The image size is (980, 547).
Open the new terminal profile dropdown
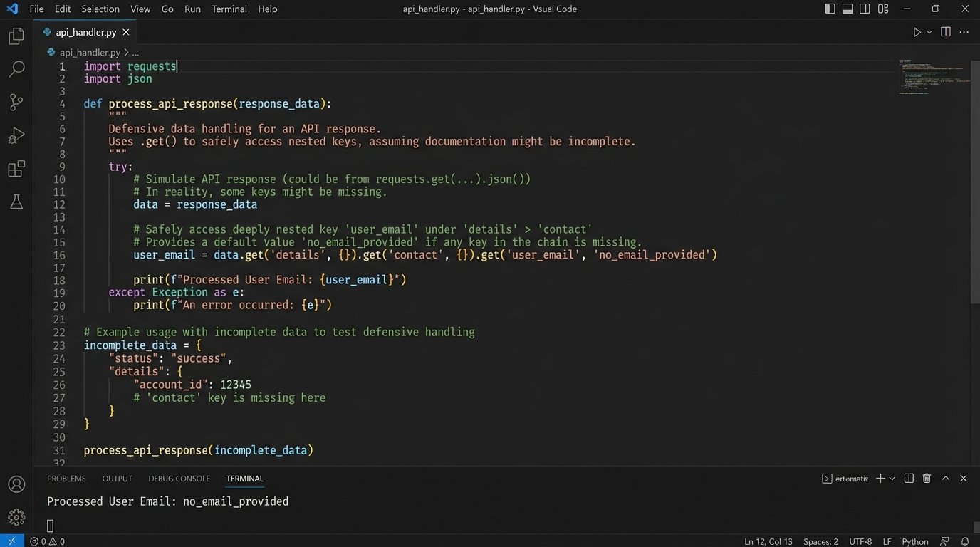(892, 479)
